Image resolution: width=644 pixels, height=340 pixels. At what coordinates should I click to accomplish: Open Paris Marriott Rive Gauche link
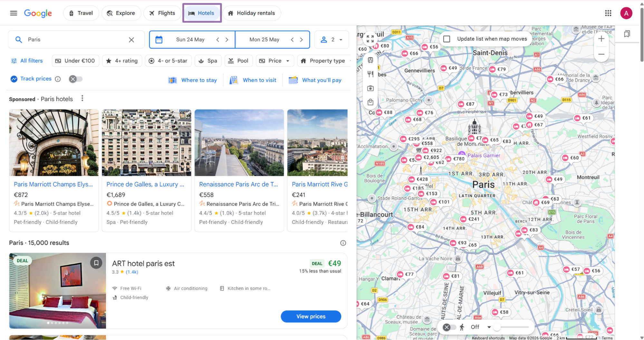click(320, 184)
